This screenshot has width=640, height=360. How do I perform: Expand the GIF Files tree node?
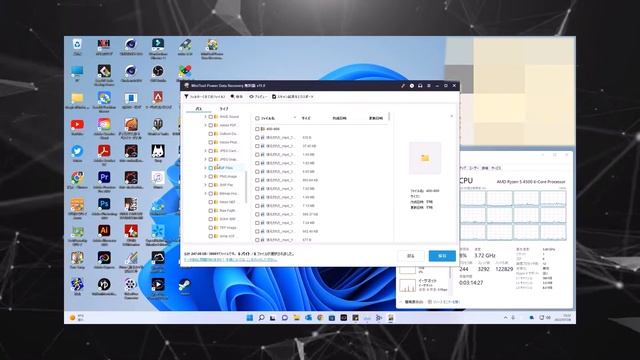(x=205, y=168)
